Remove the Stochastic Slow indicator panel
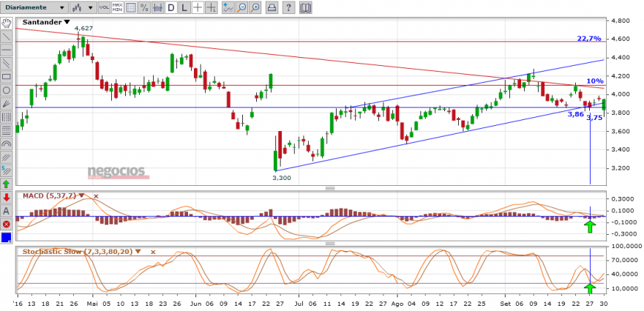Screen dimensions: 644x311 click(153, 252)
